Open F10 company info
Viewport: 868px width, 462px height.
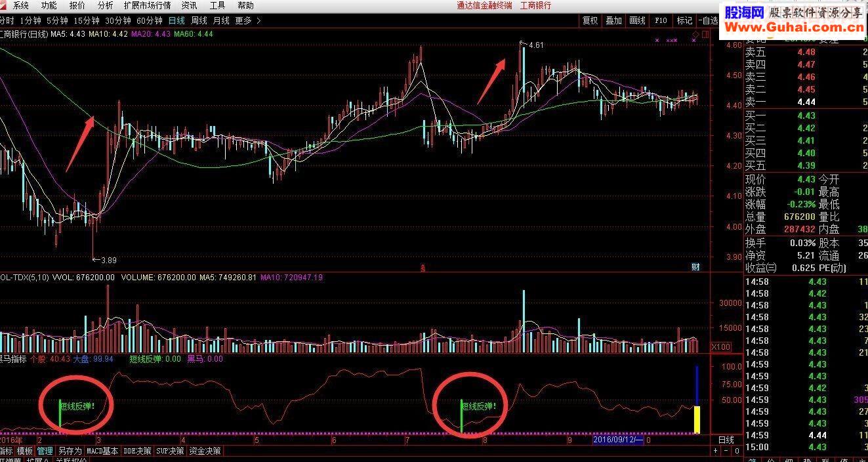661,20
